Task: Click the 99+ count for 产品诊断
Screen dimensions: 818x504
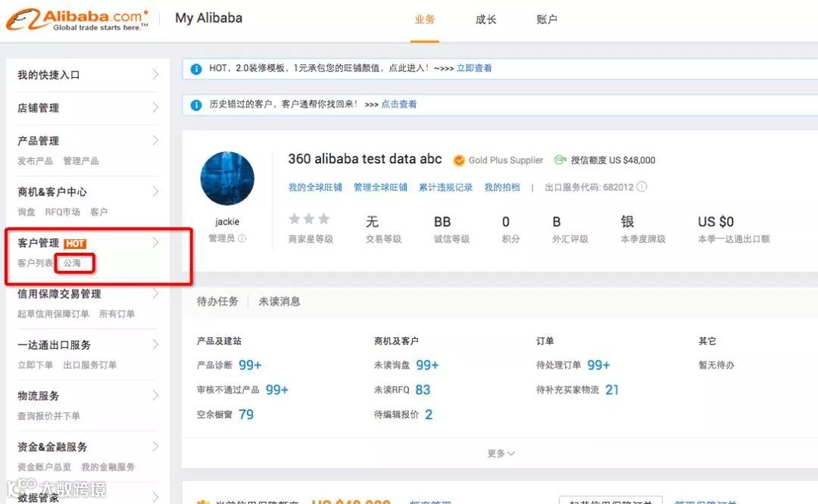Action: click(x=250, y=366)
